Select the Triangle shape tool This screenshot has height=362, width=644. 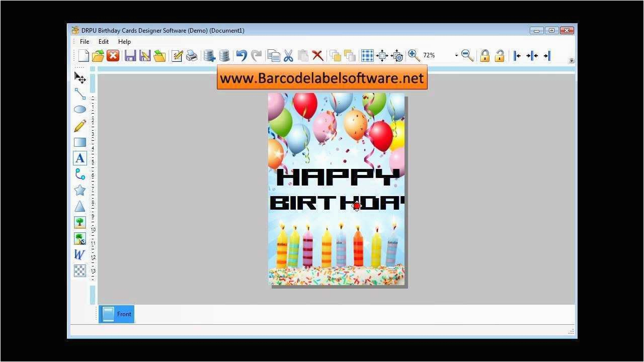pos(80,206)
